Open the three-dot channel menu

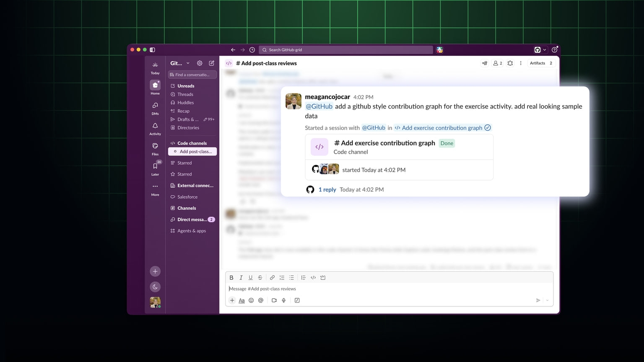point(521,63)
